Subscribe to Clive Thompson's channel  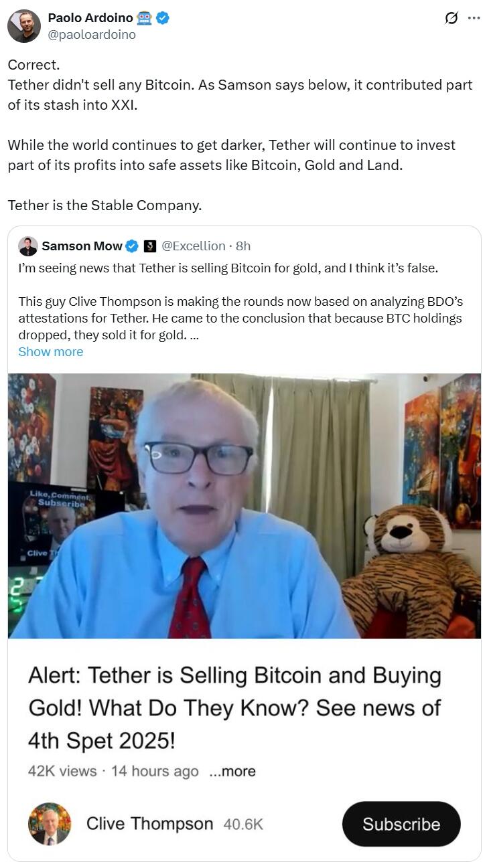(401, 824)
